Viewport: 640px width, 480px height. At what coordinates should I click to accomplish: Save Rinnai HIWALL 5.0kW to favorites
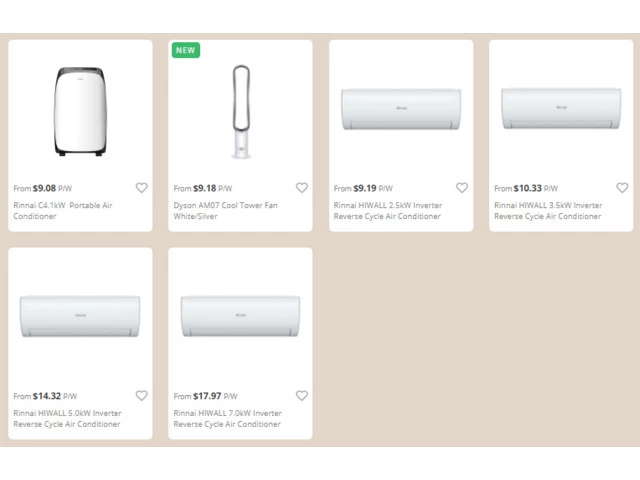(141, 396)
